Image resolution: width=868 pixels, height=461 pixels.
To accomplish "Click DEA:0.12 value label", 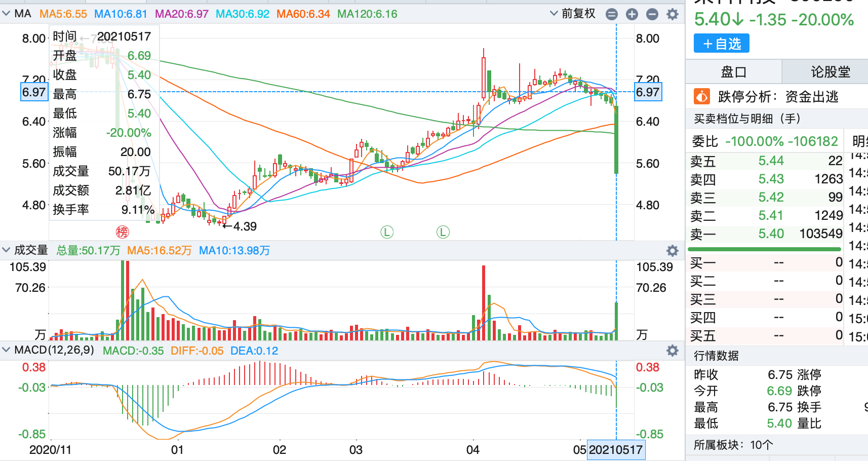I will click(254, 351).
